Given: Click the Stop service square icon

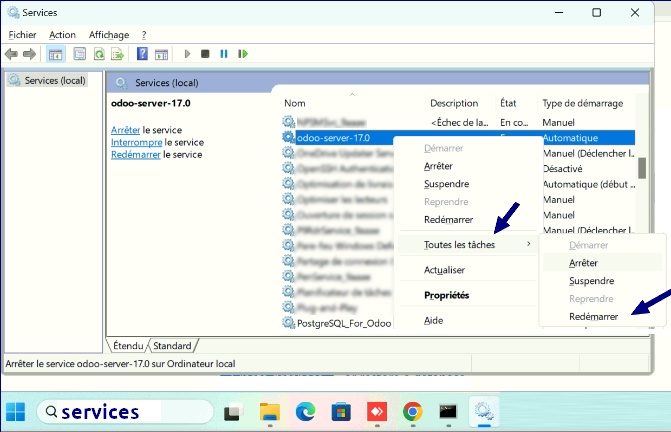Looking at the screenshot, I should click(205, 54).
